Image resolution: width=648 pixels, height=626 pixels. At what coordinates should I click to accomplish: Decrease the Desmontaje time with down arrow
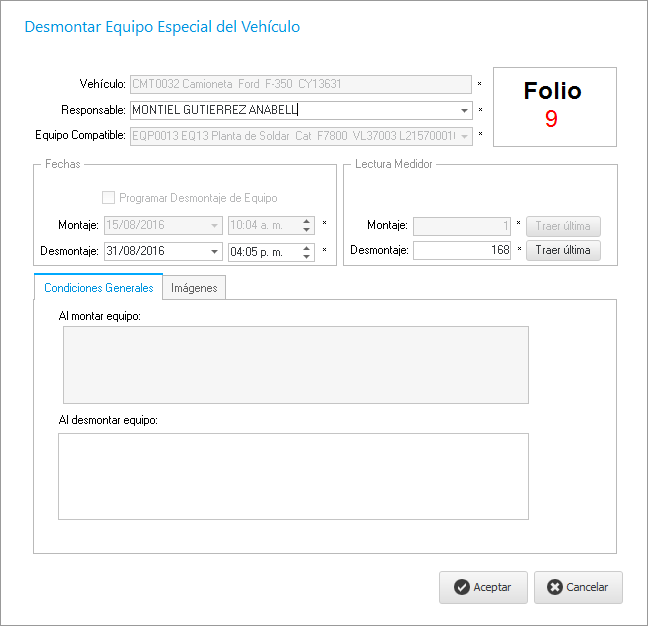point(308,256)
